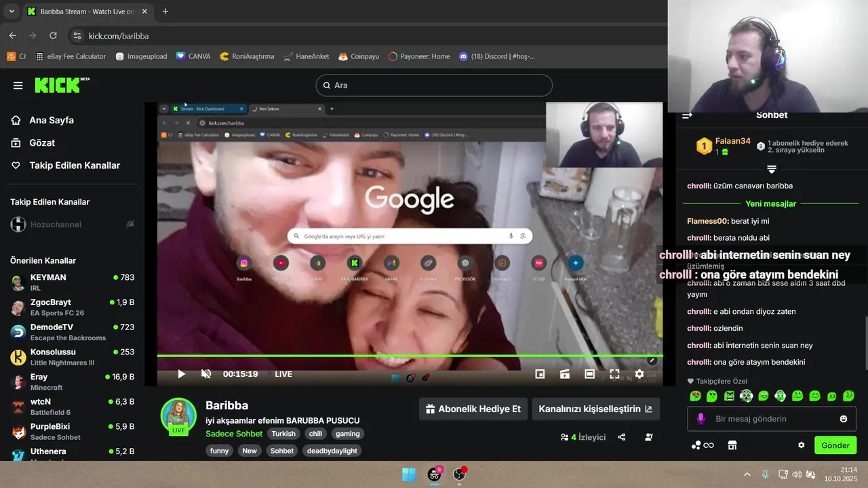868x488 pixels.
Task: Click the user moderation icon beside share
Action: click(649, 437)
